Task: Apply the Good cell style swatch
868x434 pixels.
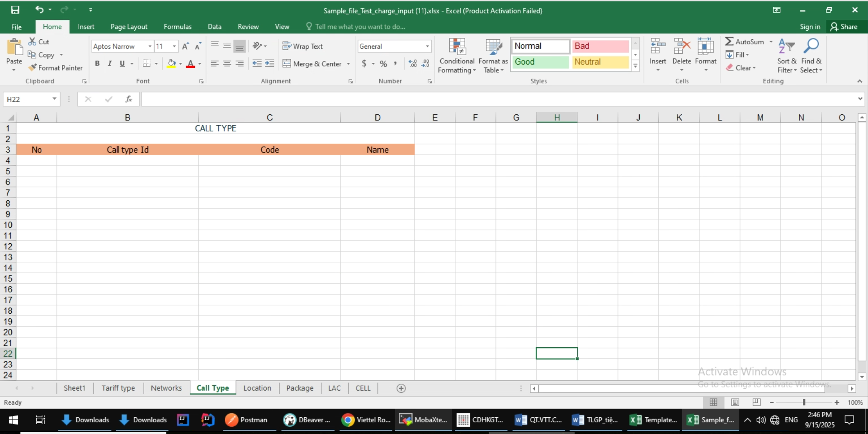Action: (540, 62)
